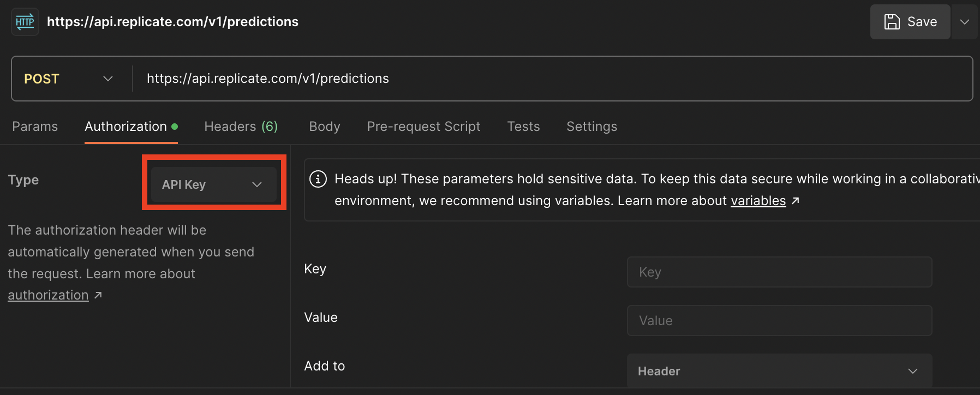
Task: Click the HTTP request icon
Action: (25, 22)
